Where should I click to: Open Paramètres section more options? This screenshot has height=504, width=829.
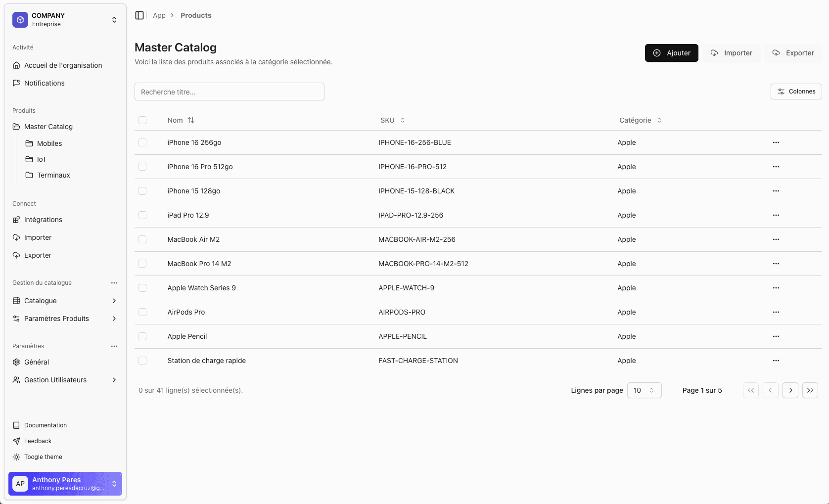114,346
